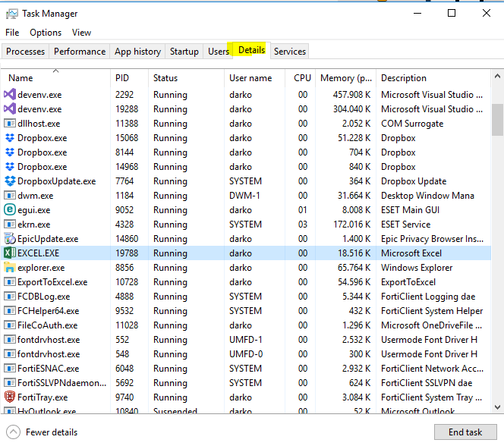
Task: Open the File menu
Action: coord(12,33)
